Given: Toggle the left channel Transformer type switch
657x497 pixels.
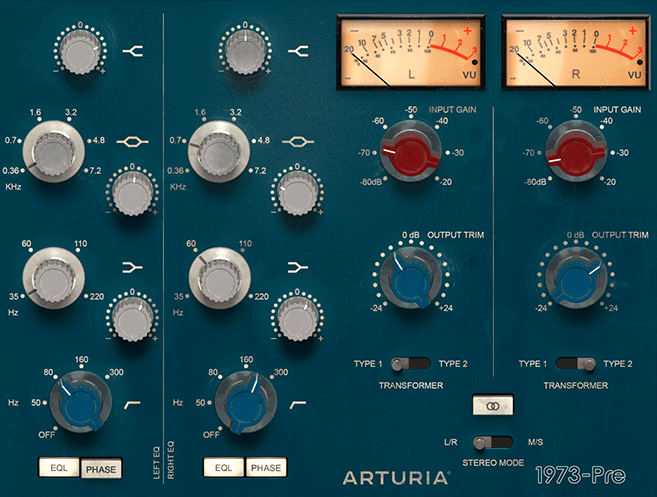Looking at the screenshot, I should (x=410, y=364).
